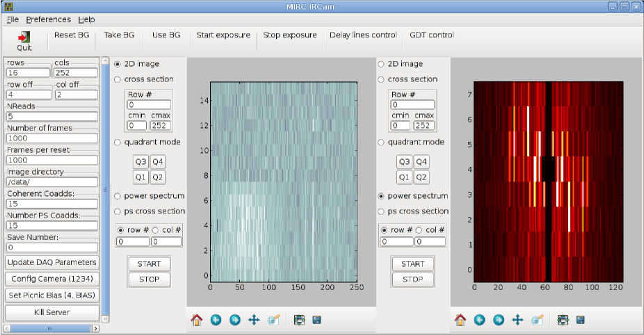This screenshot has height=335, width=644.
Task: Select 2D image option for right panel
Action: (380, 64)
